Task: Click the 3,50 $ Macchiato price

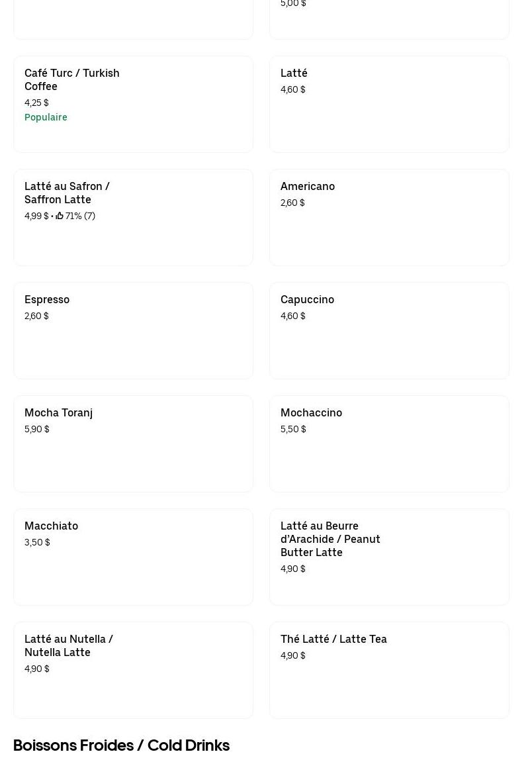Action: coord(37,542)
